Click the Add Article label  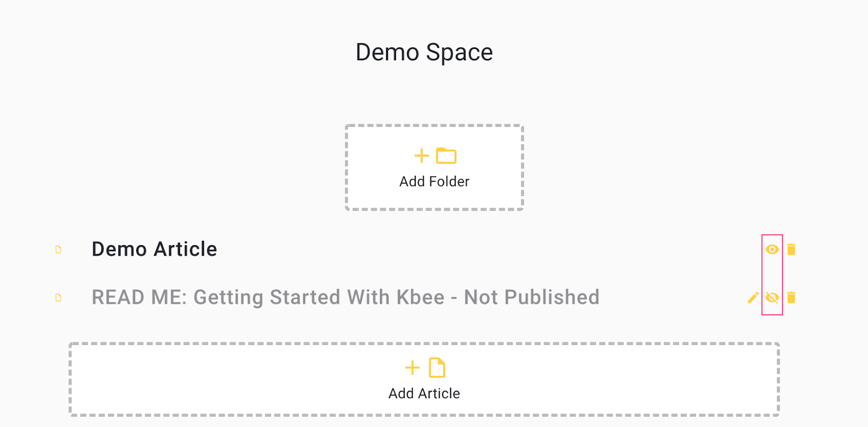(424, 394)
